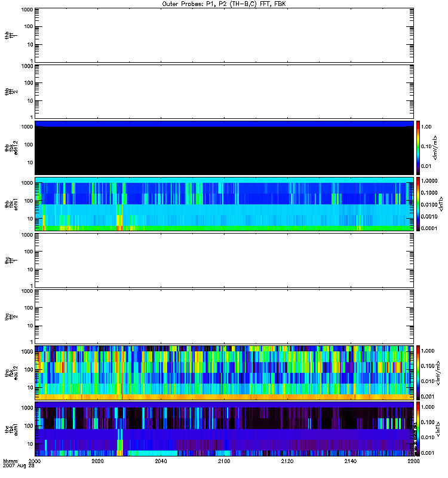Select the thc fbk edc12 spectrogram panel
The height and width of the screenshot is (478, 448).
click(225, 372)
